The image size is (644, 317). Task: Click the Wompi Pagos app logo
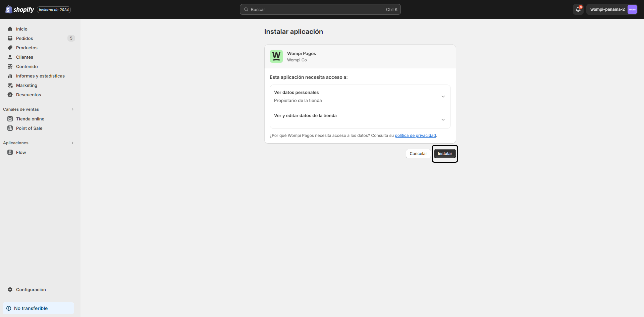point(276,56)
